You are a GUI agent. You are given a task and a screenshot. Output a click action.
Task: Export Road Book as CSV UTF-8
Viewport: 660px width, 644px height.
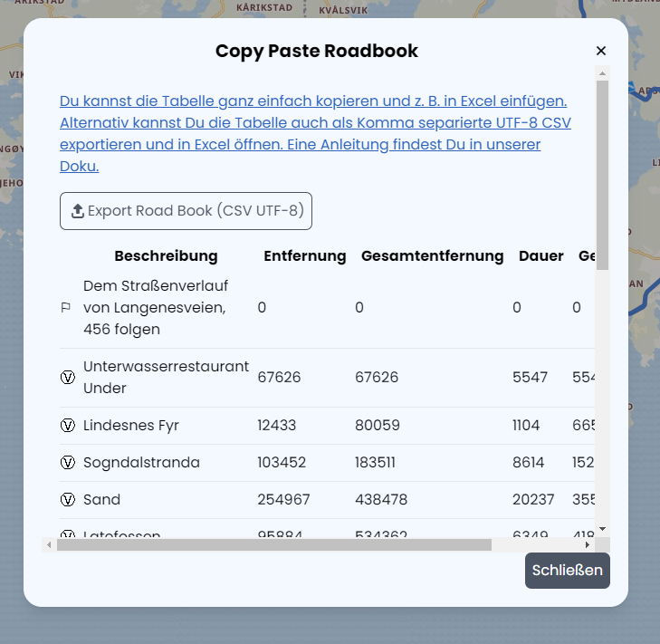(186, 211)
